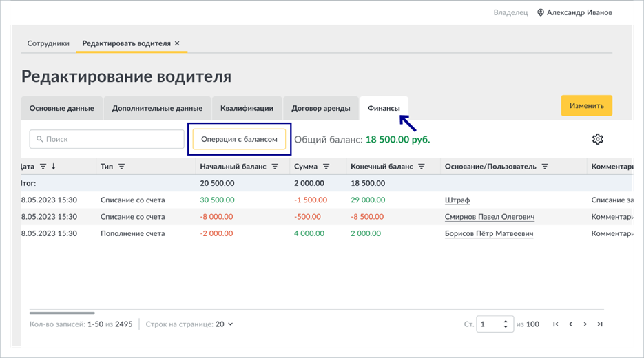Click filter icon in Сумма column

(326, 167)
